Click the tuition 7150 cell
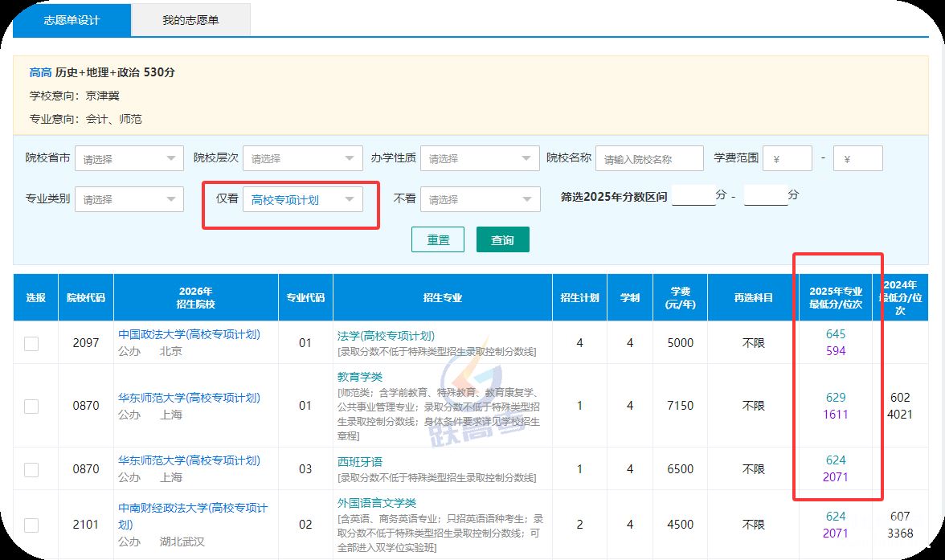 tap(680, 405)
